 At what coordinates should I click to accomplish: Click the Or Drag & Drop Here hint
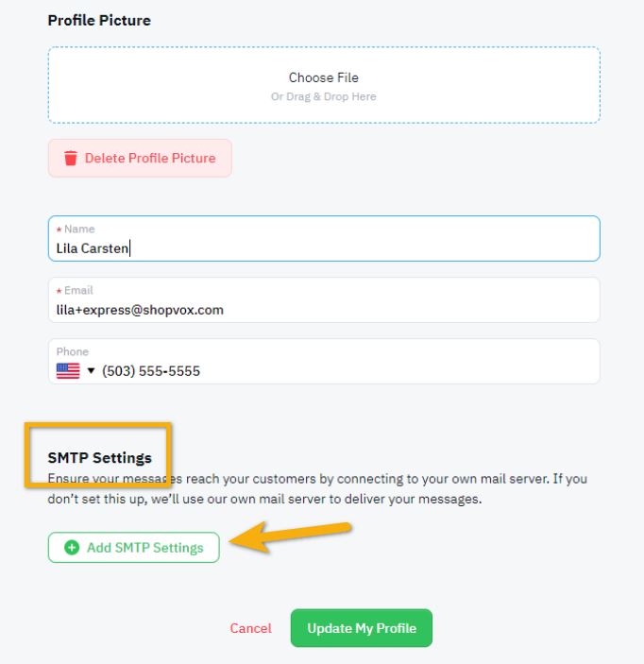tap(324, 96)
